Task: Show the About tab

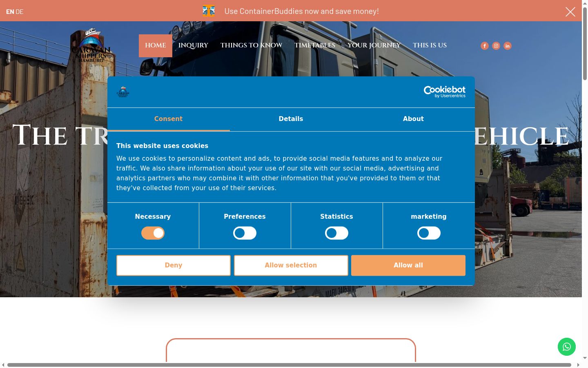Action: point(413,119)
